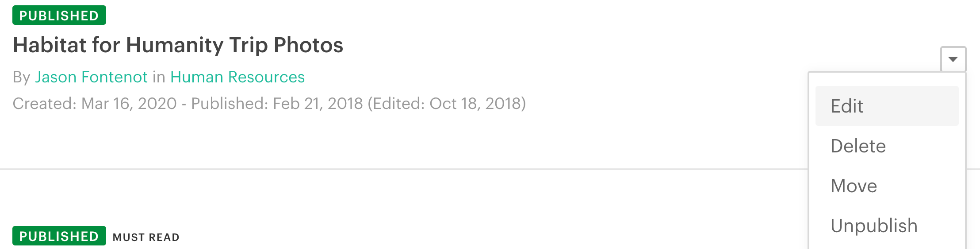Image resolution: width=980 pixels, height=249 pixels.
Task: Collapse the post actions dropdown arrow
Action: click(953, 59)
